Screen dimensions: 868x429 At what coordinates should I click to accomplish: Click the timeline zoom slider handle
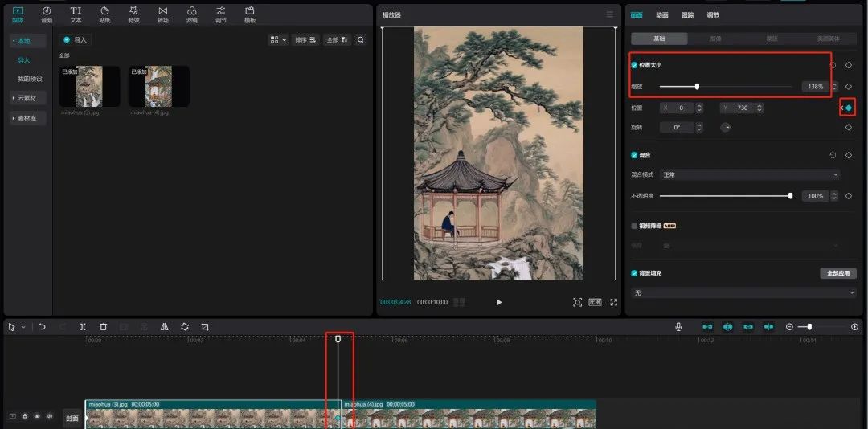tap(809, 327)
